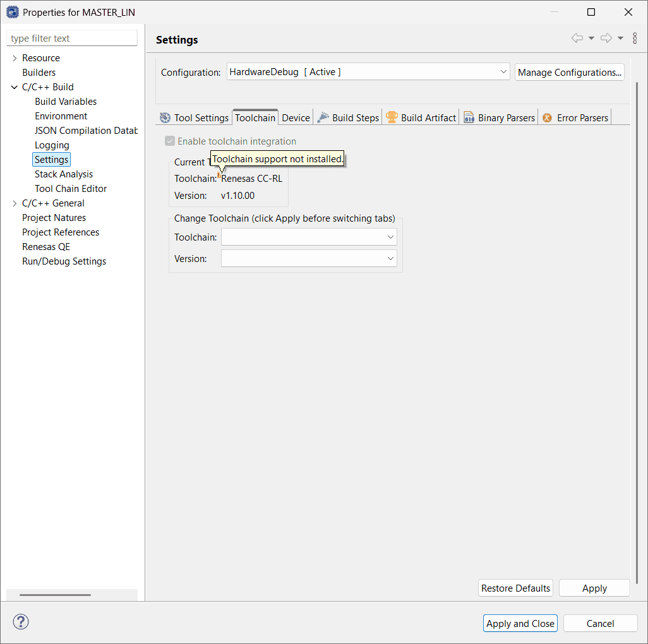Click the Help question mark icon
The width and height of the screenshot is (648, 644).
(x=21, y=622)
